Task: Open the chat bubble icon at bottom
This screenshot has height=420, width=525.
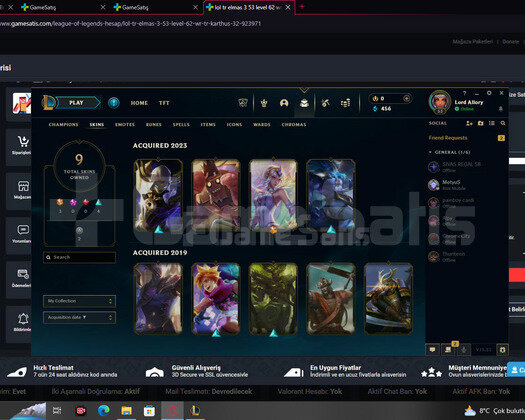Action: click(432, 350)
